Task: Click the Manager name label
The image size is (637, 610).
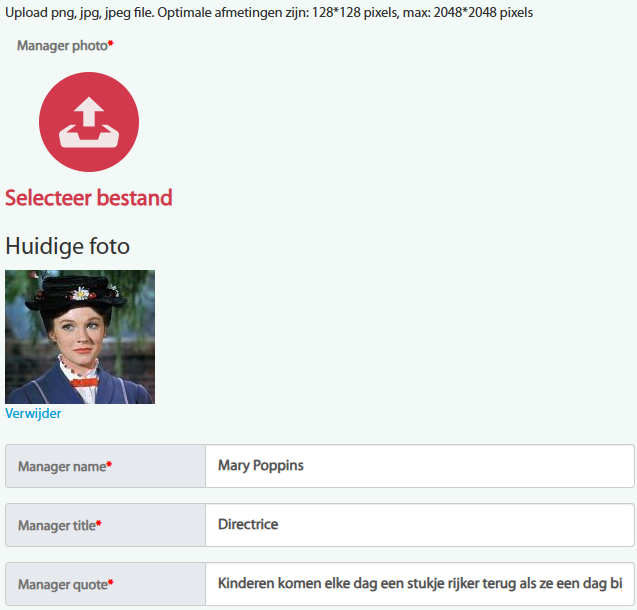Action: pyautogui.click(x=62, y=467)
